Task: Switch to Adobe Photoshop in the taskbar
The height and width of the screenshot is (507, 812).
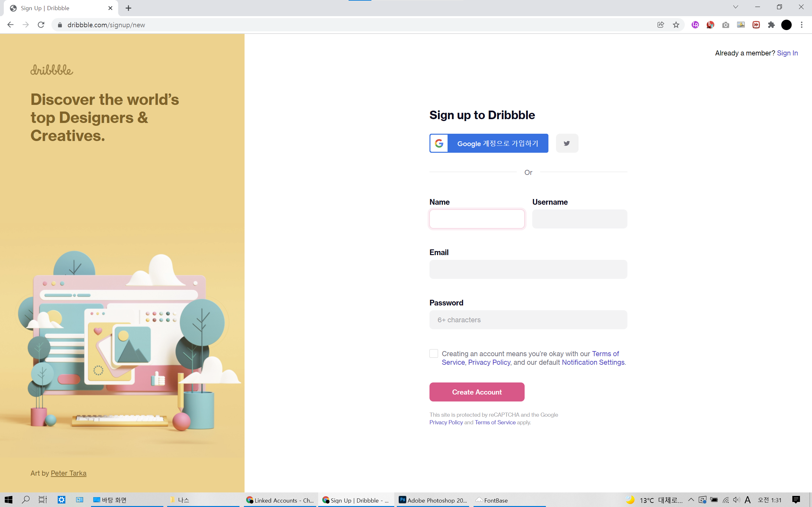Action: click(433, 500)
